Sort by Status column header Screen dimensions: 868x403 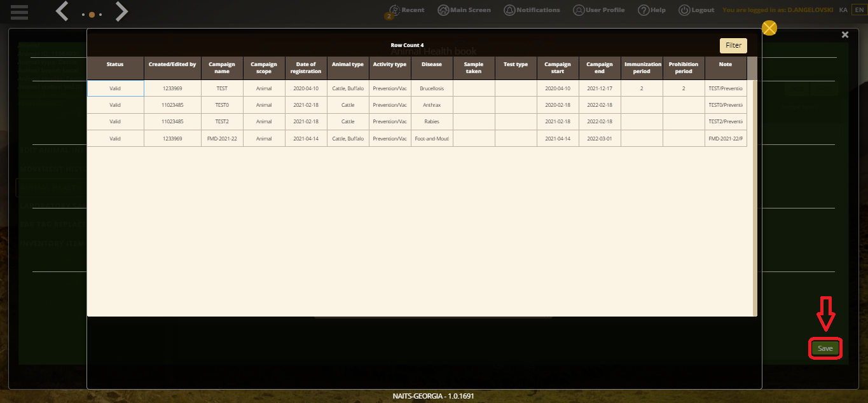coord(115,68)
